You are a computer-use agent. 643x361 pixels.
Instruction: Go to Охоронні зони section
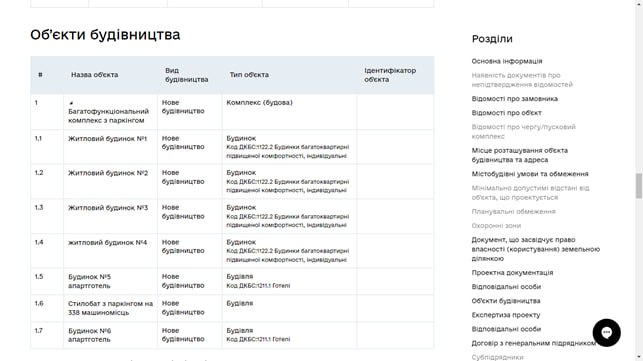pos(496,226)
